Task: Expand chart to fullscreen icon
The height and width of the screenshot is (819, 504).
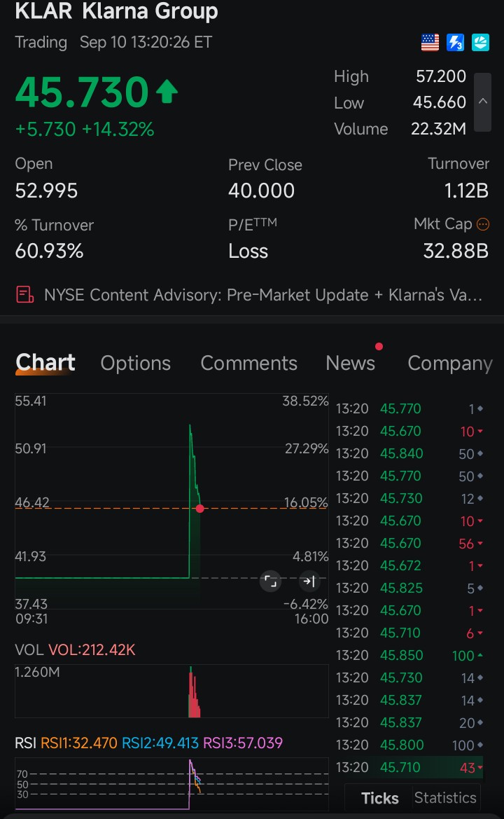Action: pos(270,581)
